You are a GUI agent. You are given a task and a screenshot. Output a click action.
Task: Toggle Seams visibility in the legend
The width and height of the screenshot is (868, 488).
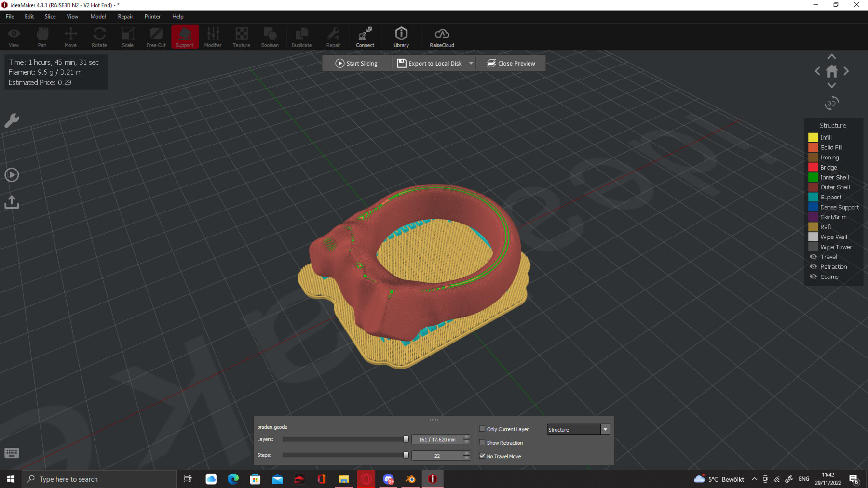pyautogui.click(x=813, y=277)
